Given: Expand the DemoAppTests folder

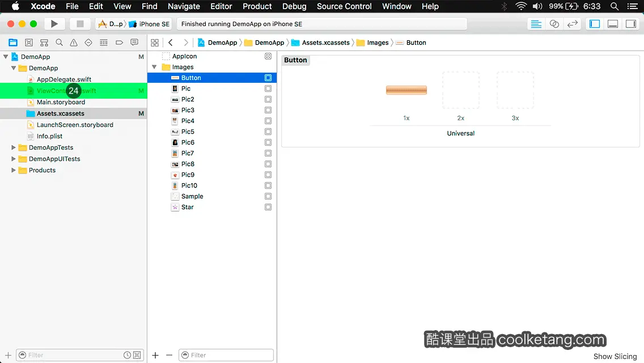Looking at the screenshot, I should [x=14, y=147].
